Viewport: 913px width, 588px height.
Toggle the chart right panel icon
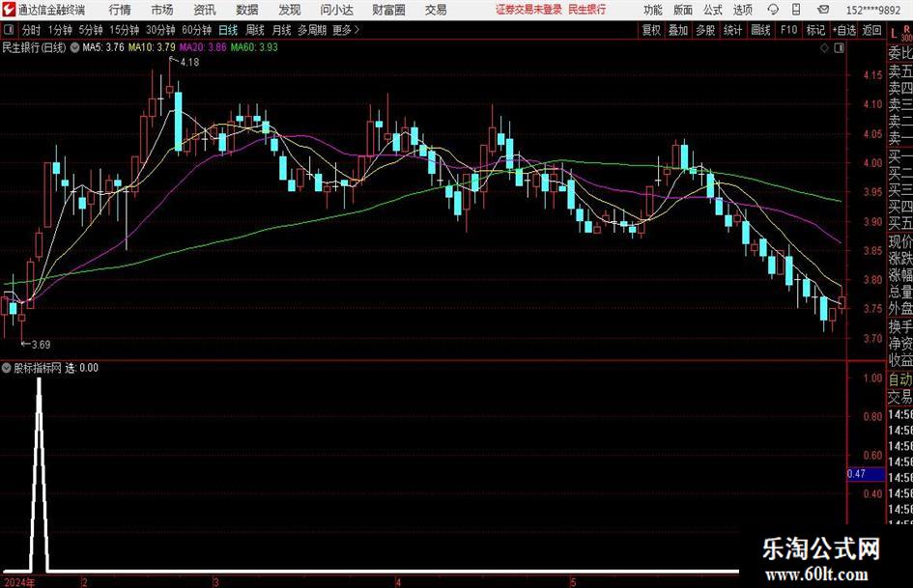coord(839,48)
